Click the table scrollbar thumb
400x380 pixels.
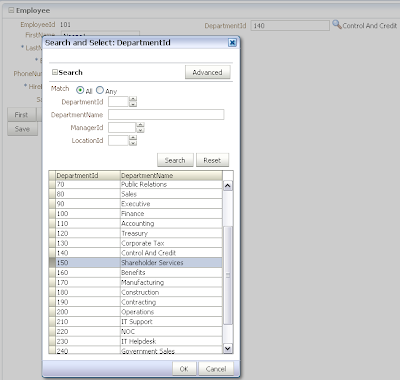click(x=228, y=275)
